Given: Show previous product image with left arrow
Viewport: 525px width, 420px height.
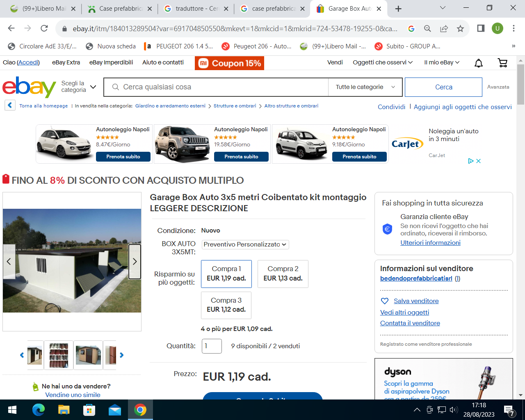Looking at the screenshot, I should (9, 262).
